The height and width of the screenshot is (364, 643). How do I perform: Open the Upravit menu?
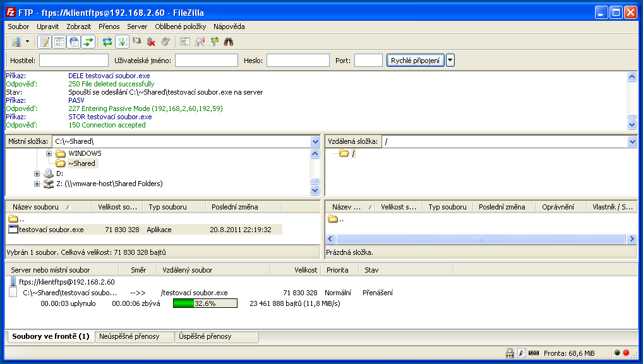click(x=48, y=26)
